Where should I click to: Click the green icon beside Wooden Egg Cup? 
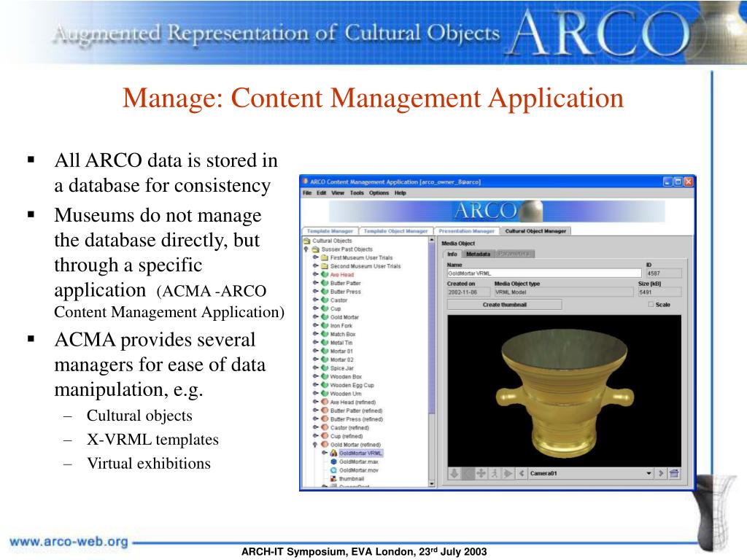[x=325, y=385]
